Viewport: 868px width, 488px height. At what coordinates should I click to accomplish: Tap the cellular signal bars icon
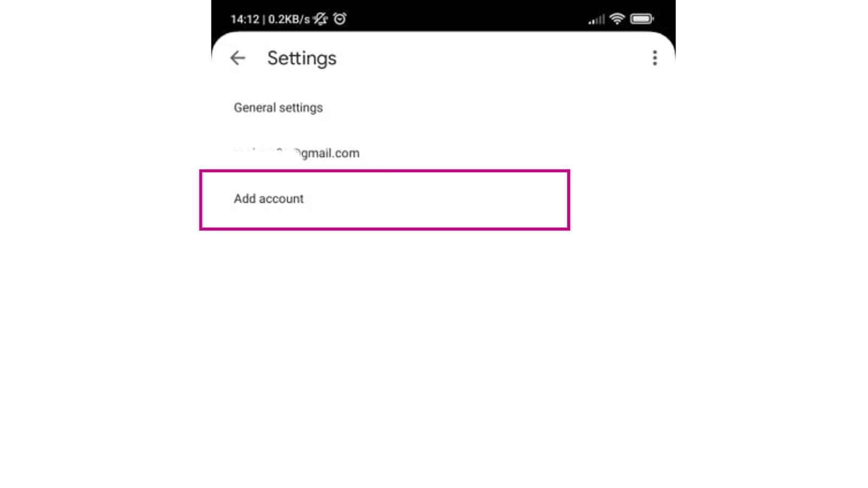pyautogui.click(x=596, y=20)
